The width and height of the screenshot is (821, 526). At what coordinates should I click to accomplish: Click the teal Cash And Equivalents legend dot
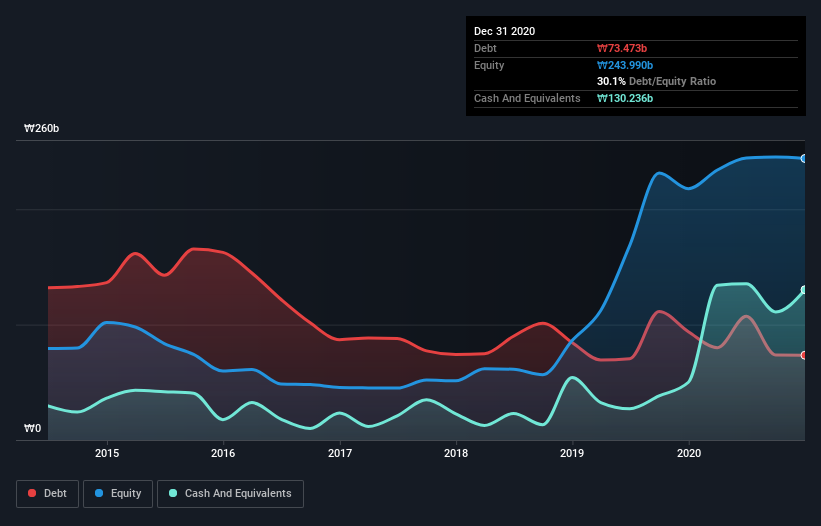tap(173, 493)
